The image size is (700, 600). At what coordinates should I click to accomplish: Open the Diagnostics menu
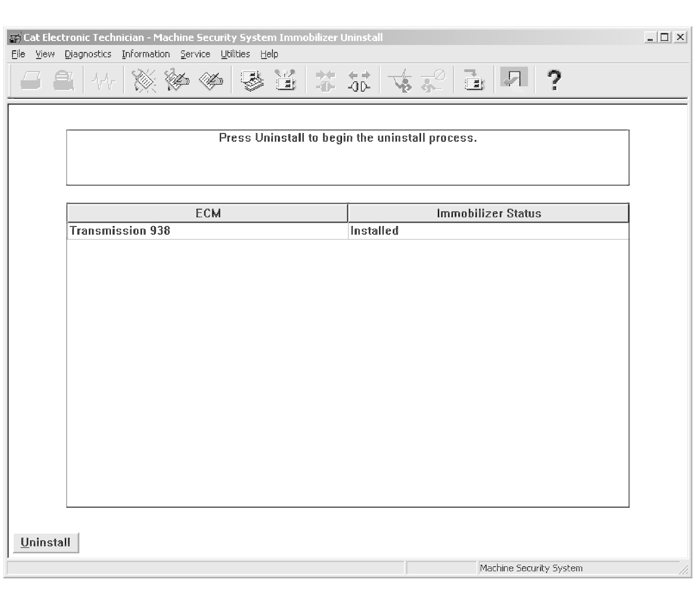[x=88, y=54]
